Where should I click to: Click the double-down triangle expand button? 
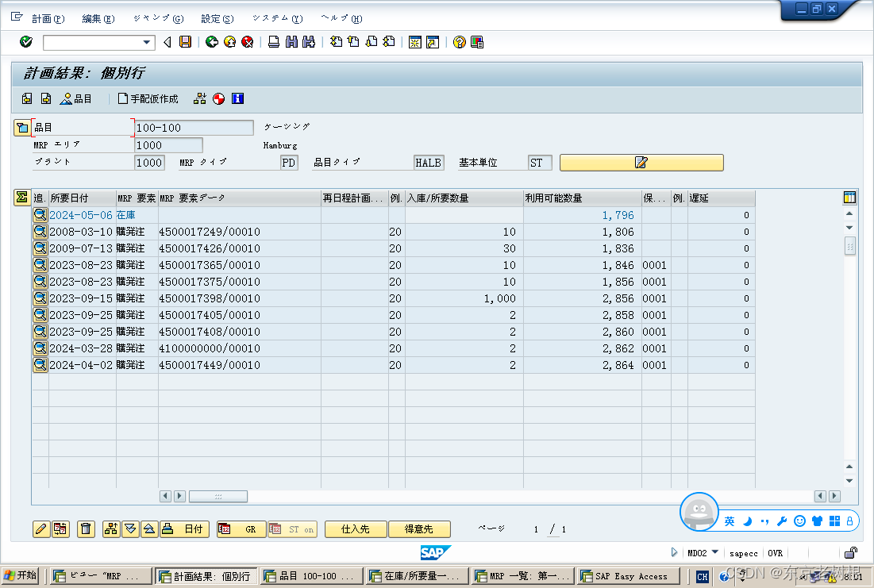coord(130,529)
